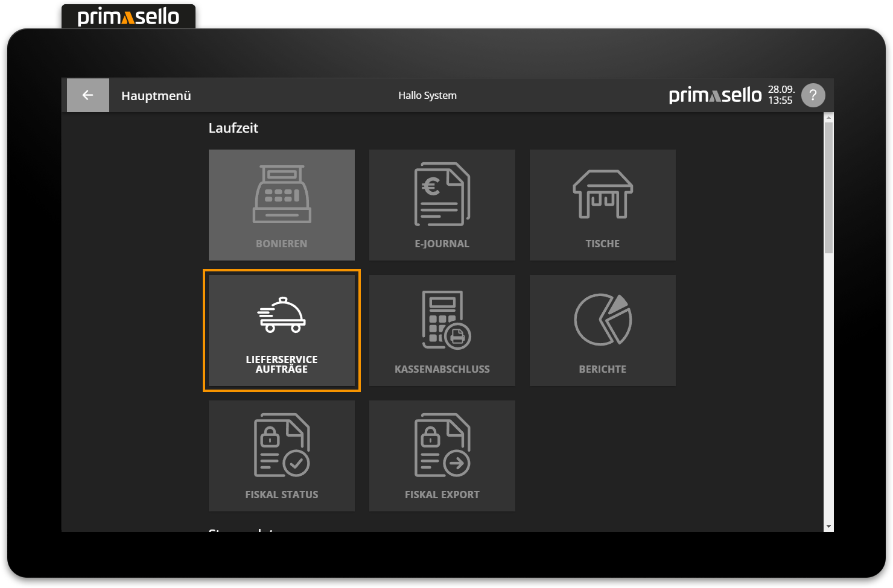This screenshot has width=893, height=588.
Task: Click the vertical scrollbar thumb
Action: tap(828, 187)
